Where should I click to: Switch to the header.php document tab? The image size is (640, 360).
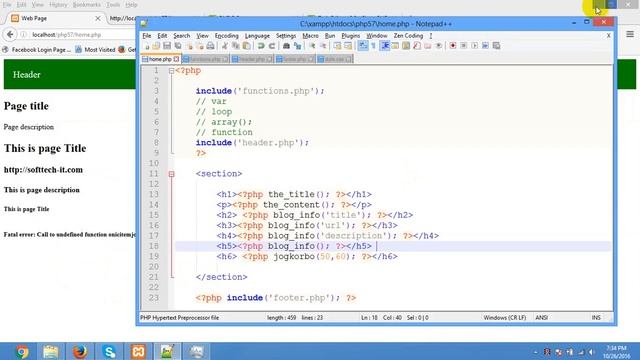click(x=252, y=59)
